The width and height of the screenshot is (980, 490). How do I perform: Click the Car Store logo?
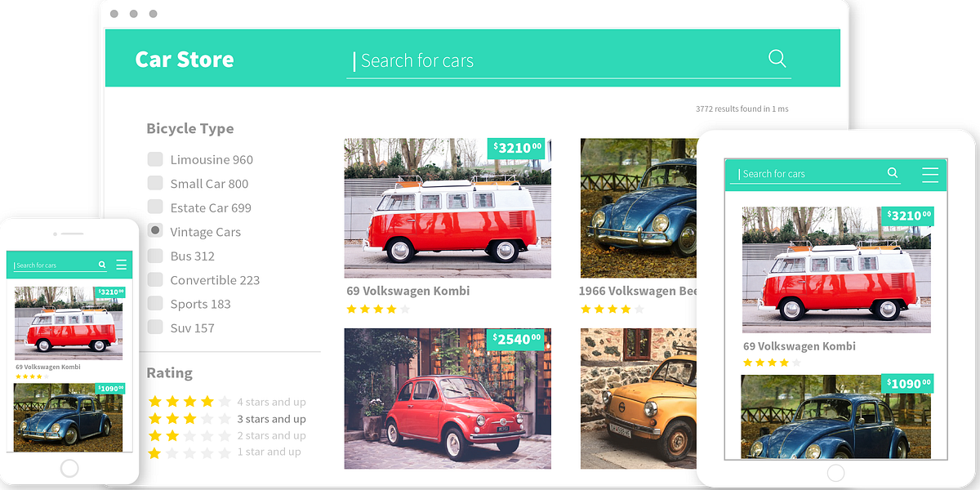click(x=185, y=59)
